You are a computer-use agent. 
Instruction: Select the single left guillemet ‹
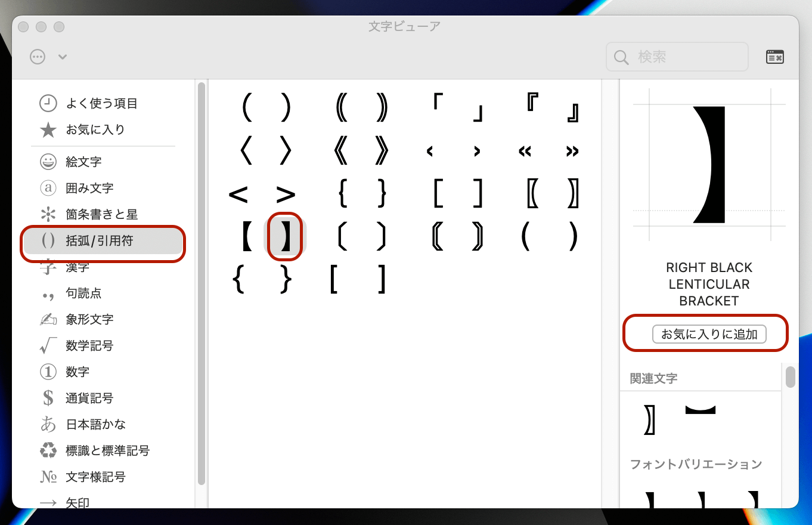tap(429, 152)
